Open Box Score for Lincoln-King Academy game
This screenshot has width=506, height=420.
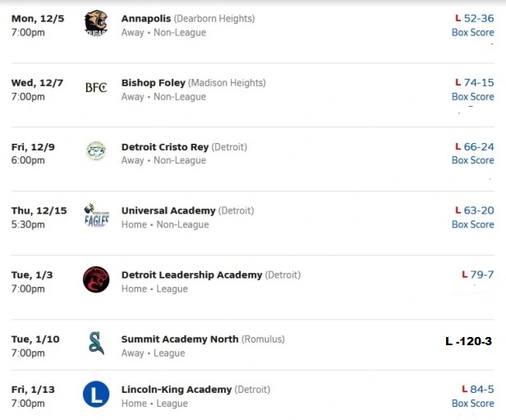point(472,404)
